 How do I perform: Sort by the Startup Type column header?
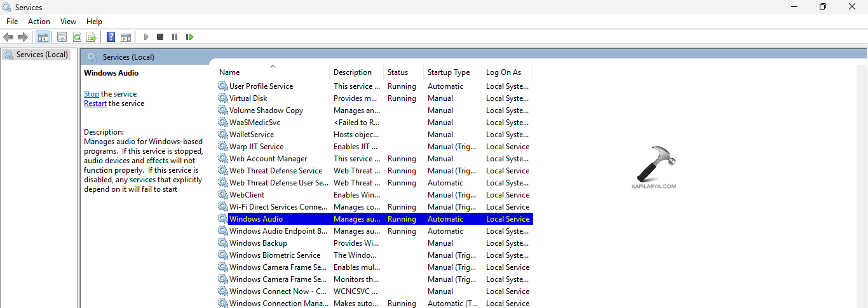click(x=448, y=72)
